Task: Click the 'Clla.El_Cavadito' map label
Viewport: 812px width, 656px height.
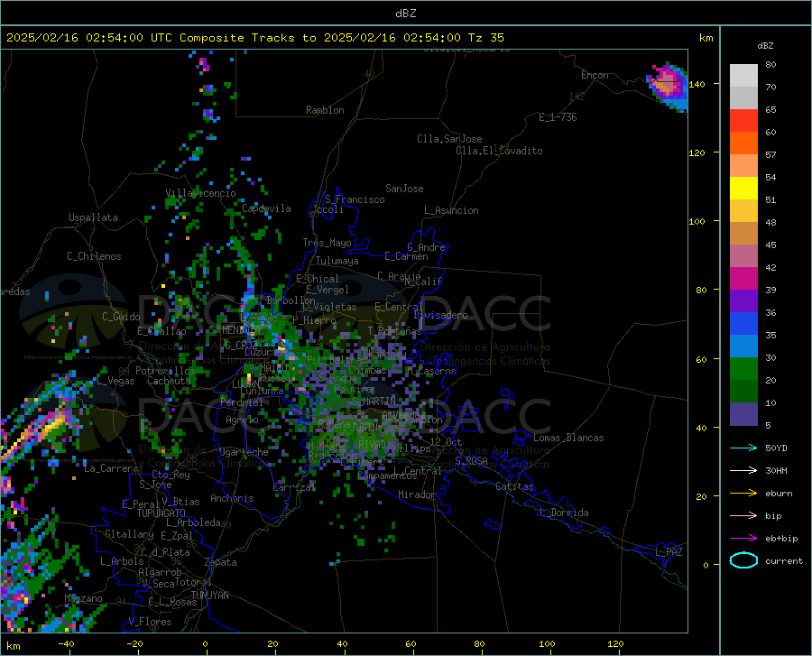Action: (x=499, y=151)
